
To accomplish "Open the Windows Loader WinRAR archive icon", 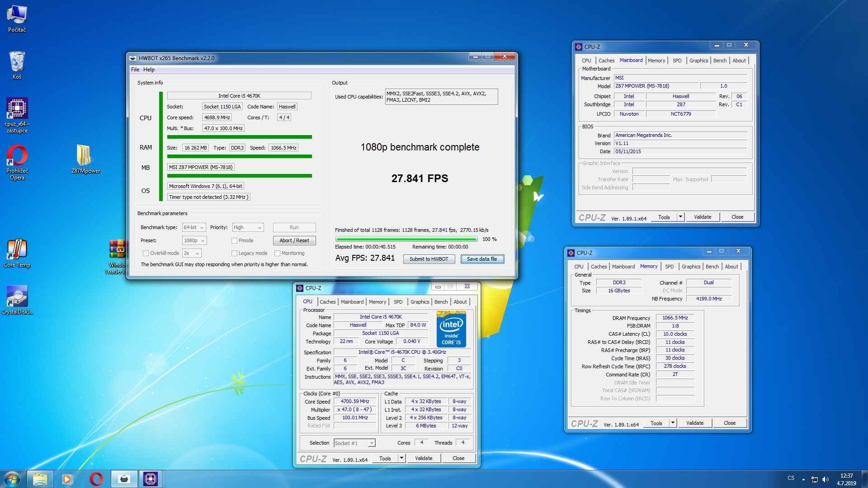I will (117, 257).
